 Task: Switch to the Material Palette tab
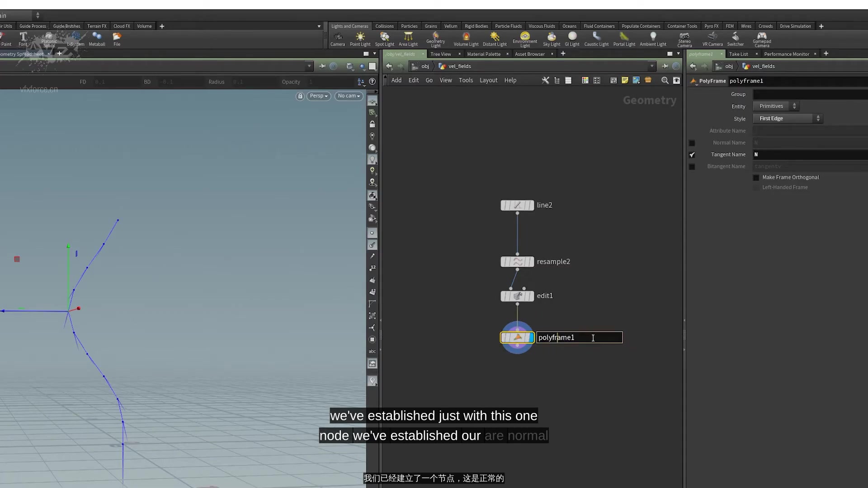click(484, 54)
